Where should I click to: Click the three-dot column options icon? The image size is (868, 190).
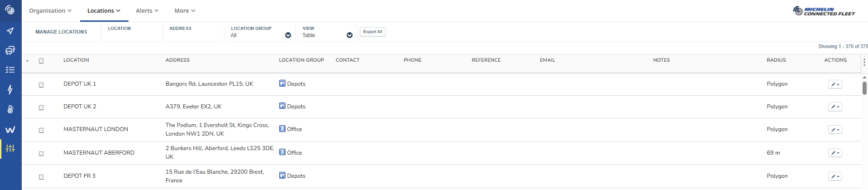coord(864,63)
